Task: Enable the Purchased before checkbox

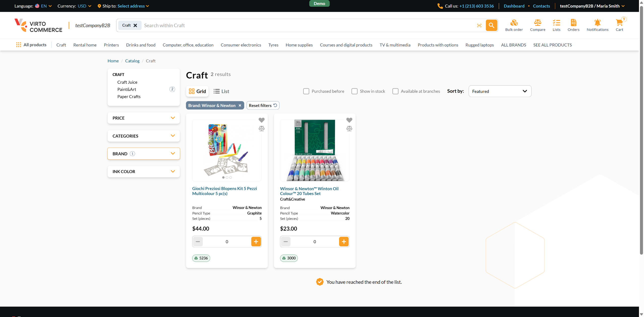Action: tap(306, 91)
